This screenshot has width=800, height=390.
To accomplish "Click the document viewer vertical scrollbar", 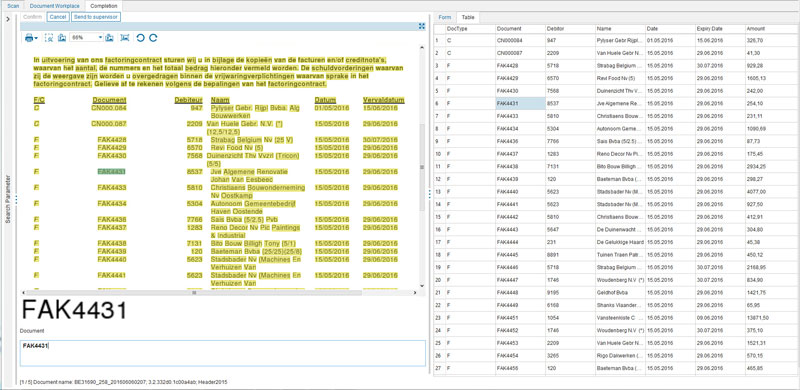I will coord(422,167).
